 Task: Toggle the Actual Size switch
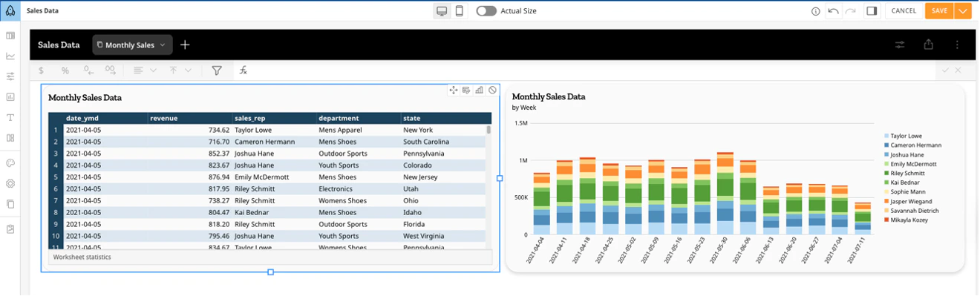[486, 11]
